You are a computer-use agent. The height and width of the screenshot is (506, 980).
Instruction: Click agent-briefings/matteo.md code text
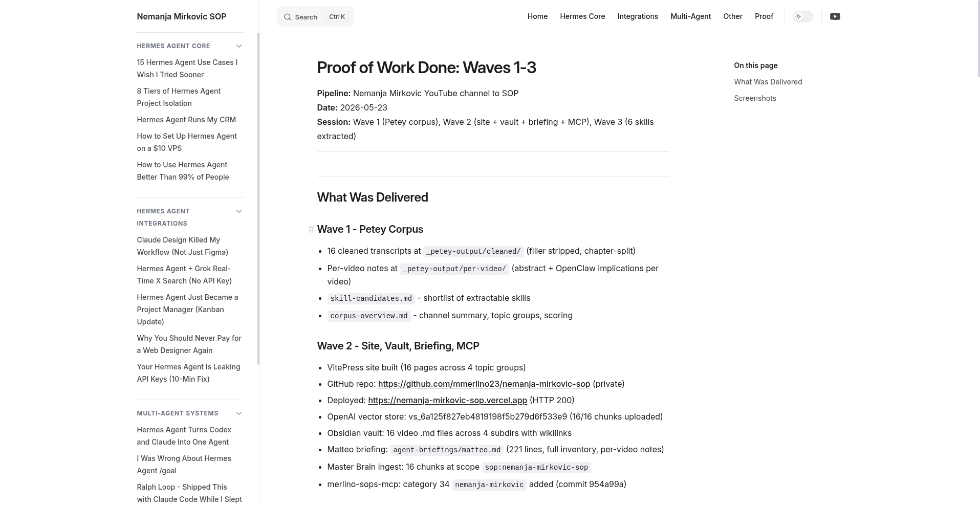(x=447, y=450)
